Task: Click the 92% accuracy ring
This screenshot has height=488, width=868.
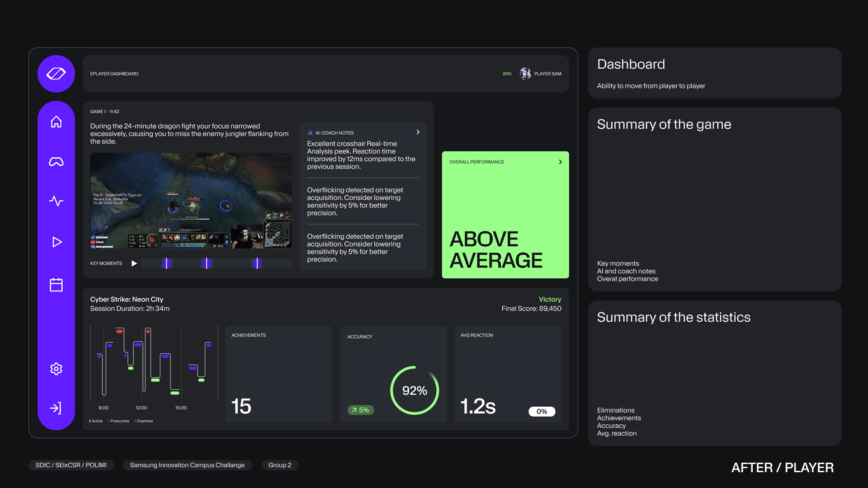Action: [414, 390]
